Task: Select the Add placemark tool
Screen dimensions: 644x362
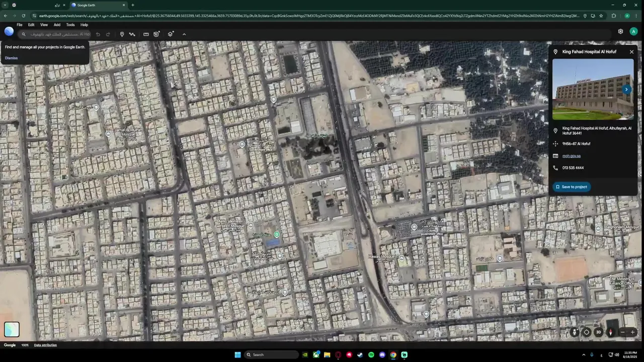Action: [122, 34]
